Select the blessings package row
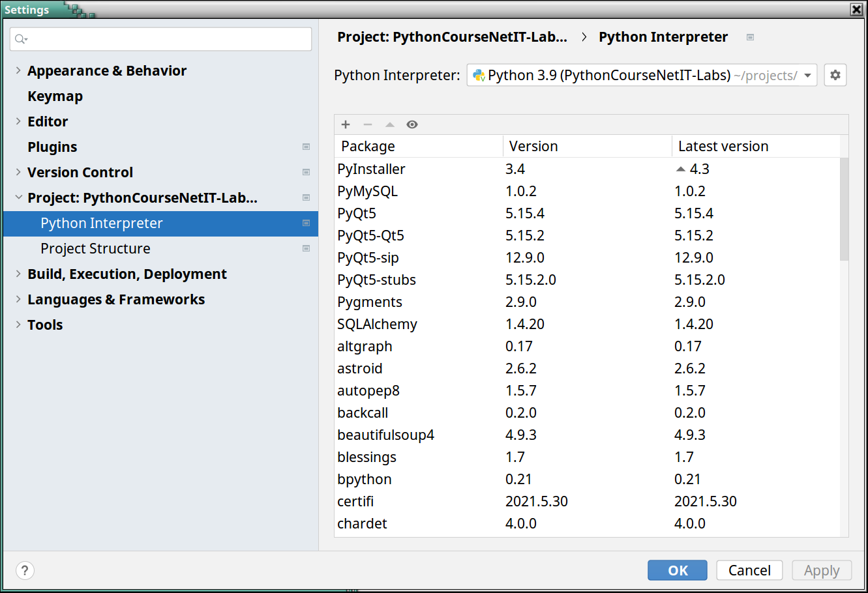868x593 pixels. pyautogui.click(x=588, y=457)
